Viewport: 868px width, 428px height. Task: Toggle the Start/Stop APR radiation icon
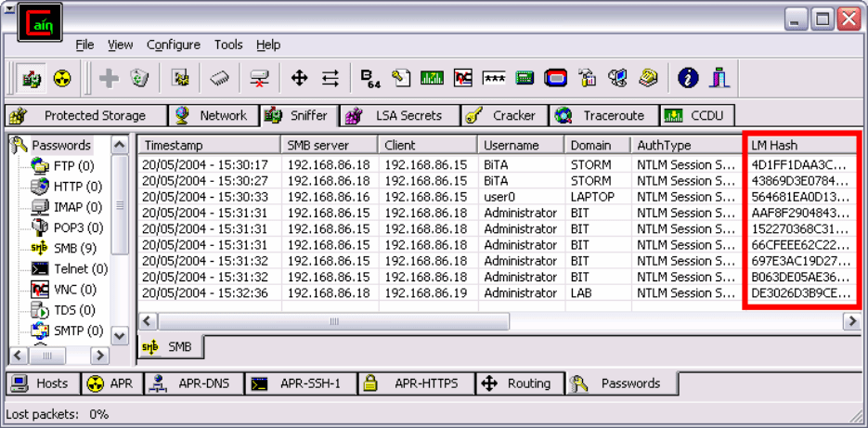[x=62, y=78]
